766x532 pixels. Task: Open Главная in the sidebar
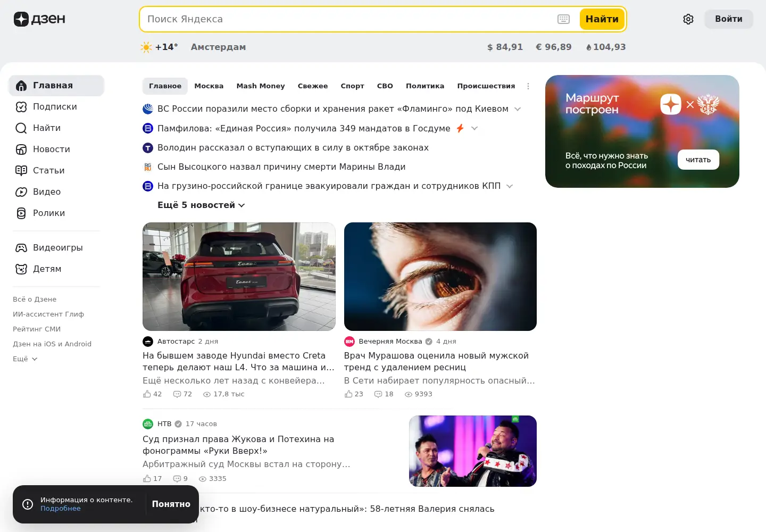56,86
